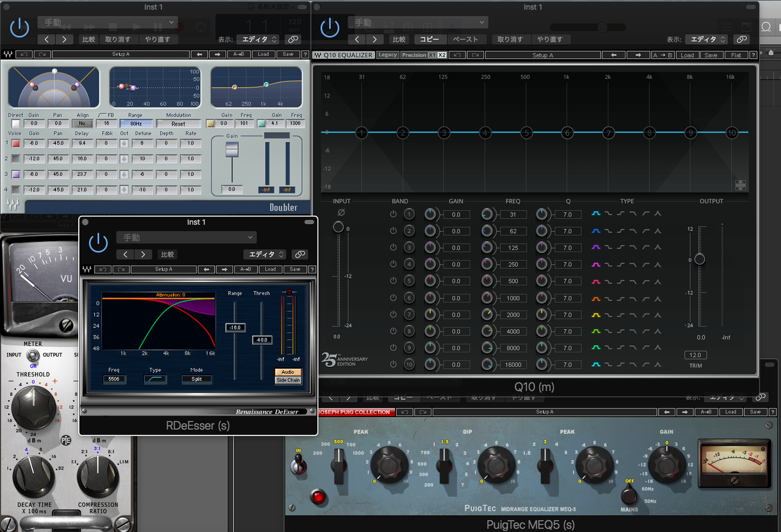
Task: Click the 比較 compare button in Doubler
Action: pyautogui.click(x=88, y=39)
